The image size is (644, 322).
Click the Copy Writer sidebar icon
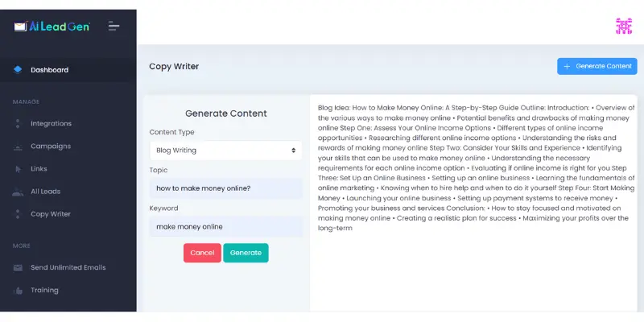coord(18,214)
